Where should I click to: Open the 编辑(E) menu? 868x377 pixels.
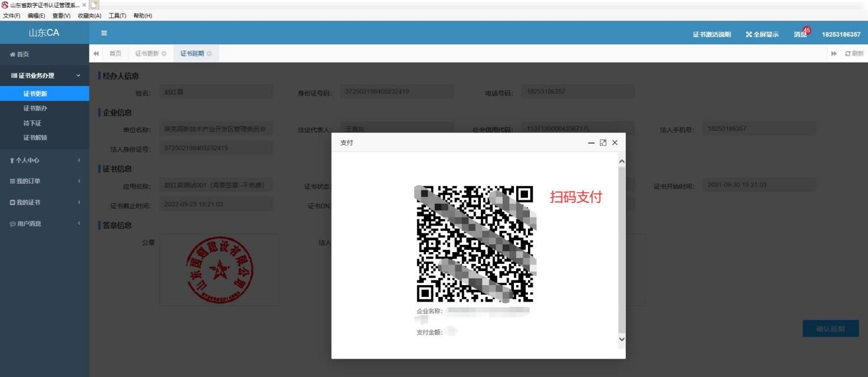point(37,15)
